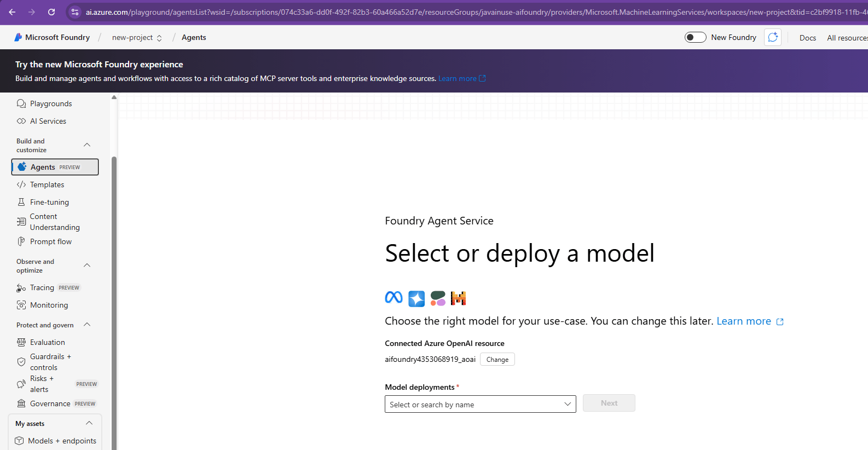The image size is (868, 450).
Task: Click the Guardrails shield icon
Action: pos(21,362)
